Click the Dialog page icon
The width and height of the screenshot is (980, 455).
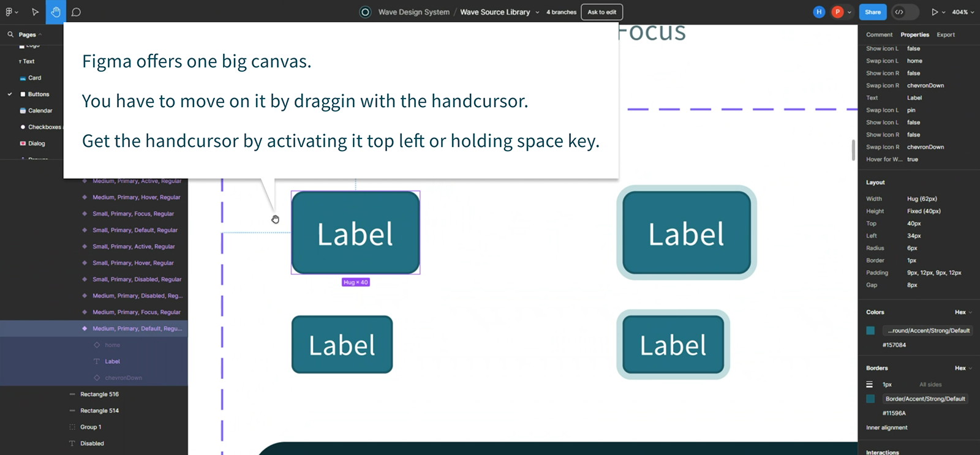point(23,143)
